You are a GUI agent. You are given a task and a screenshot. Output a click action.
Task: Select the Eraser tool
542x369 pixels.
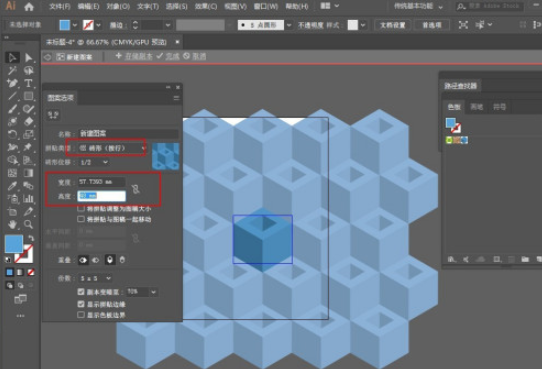28,122
